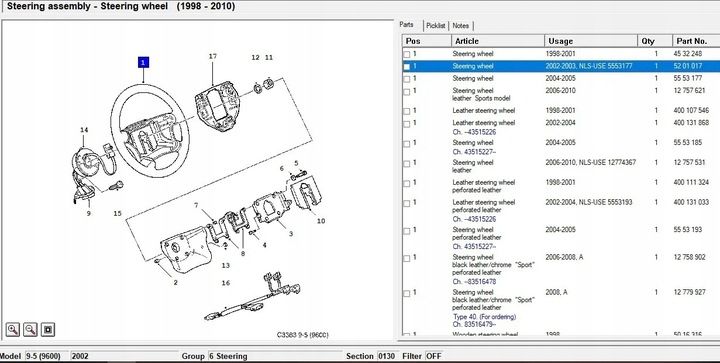Select the highlighted position 1 marker on diagram
This screenshot has height=363, width=720.
tap(144, 62)
